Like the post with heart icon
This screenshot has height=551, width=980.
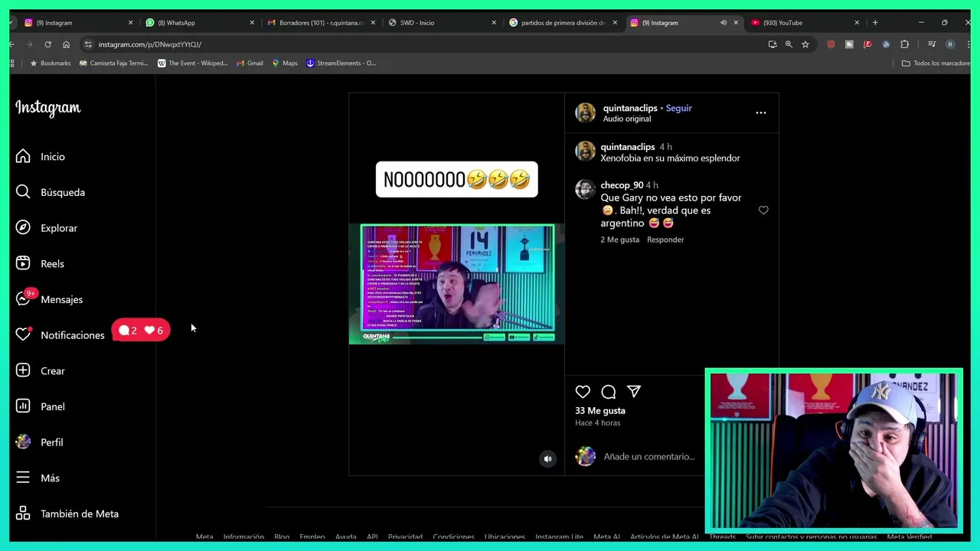coord(583,391)
